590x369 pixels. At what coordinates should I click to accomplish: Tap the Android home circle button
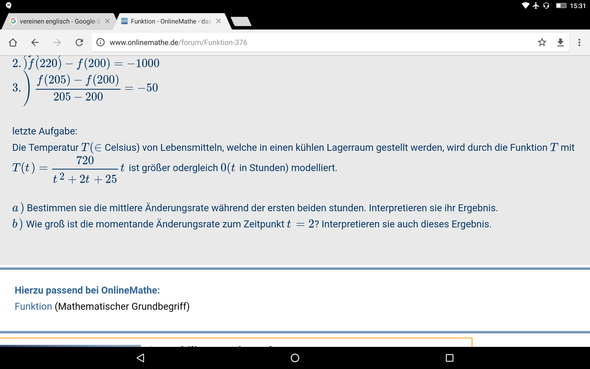(295, 358)
